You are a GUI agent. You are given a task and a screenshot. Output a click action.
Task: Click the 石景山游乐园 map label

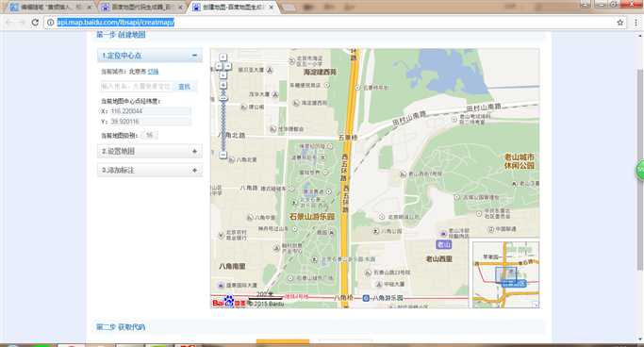[312, 217]
